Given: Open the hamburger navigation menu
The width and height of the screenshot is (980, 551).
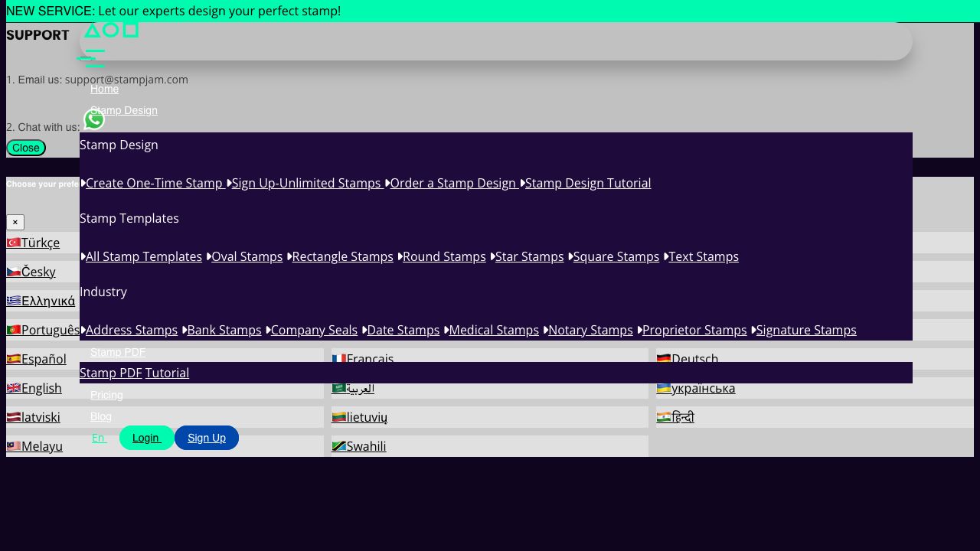Looking at the screenshot, I should coord(93,59).
